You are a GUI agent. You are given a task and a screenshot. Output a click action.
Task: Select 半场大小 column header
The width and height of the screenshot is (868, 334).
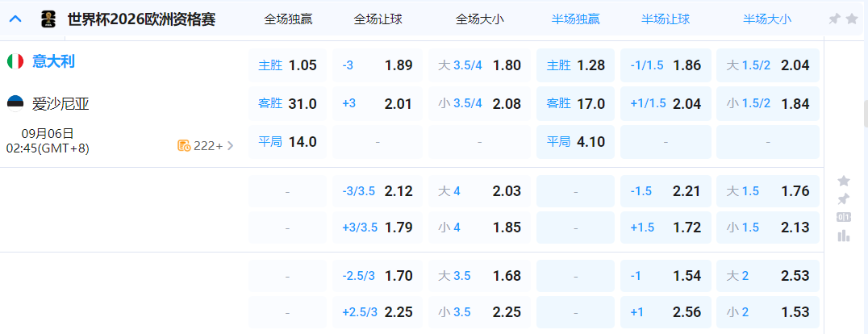click(x=766, y=19)
